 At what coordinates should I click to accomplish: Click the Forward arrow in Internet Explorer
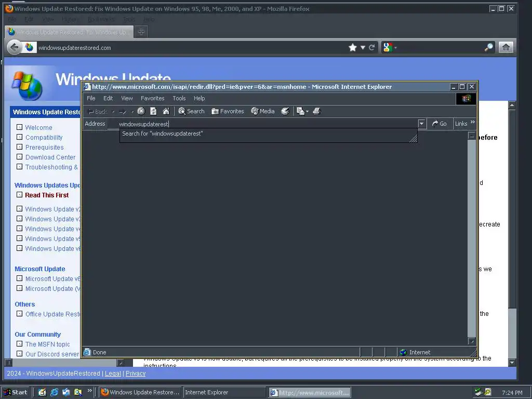123,112
